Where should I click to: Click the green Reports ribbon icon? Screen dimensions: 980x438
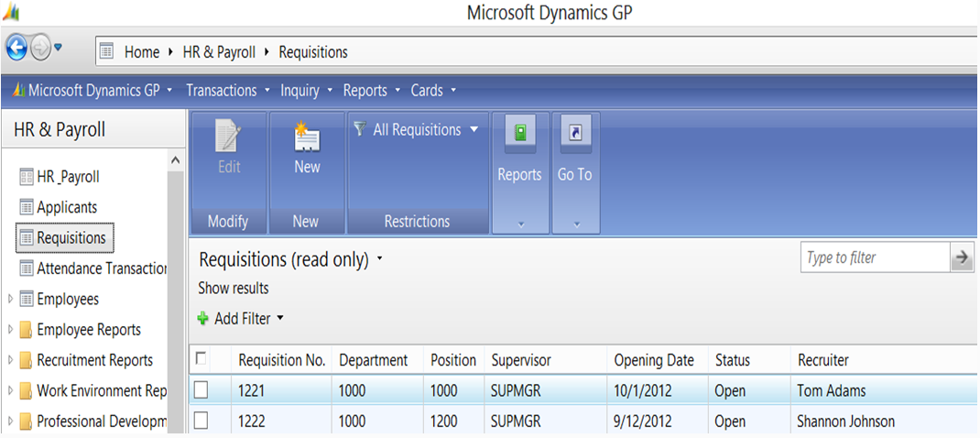click(x=520, y=133)
